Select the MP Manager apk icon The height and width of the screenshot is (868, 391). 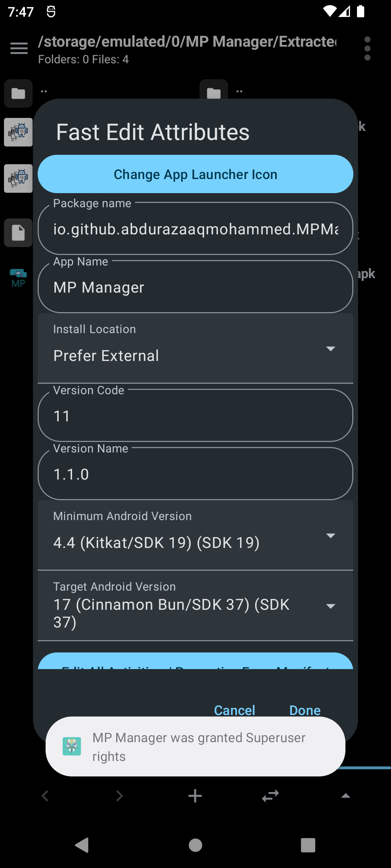(x=18, y=278)
